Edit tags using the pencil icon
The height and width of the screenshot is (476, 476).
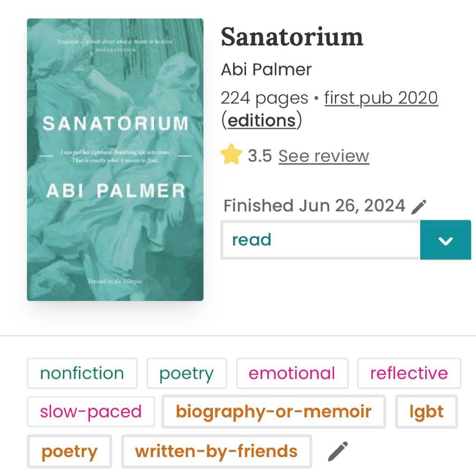[x=338, y=451]
